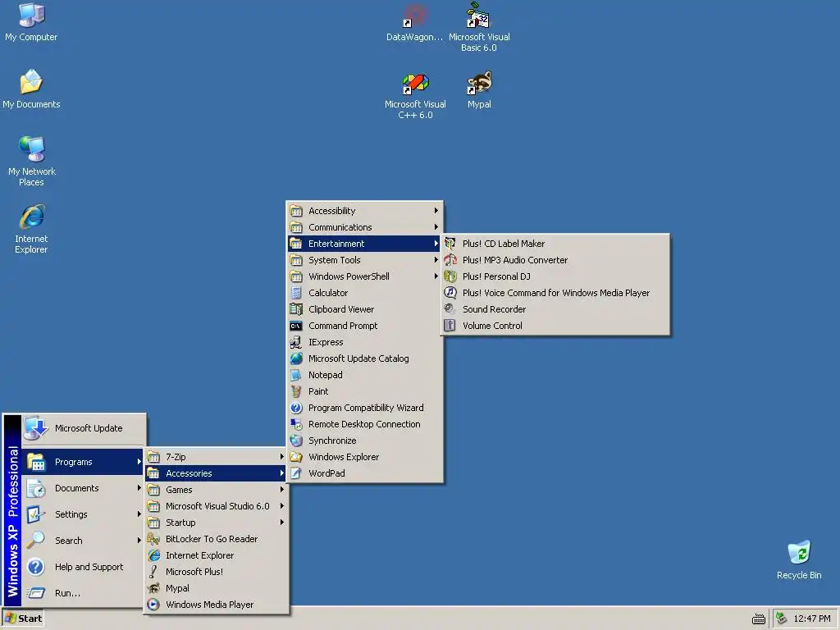Launch WordPad from Accessories
840x630 pixels.
pos(365,473)
